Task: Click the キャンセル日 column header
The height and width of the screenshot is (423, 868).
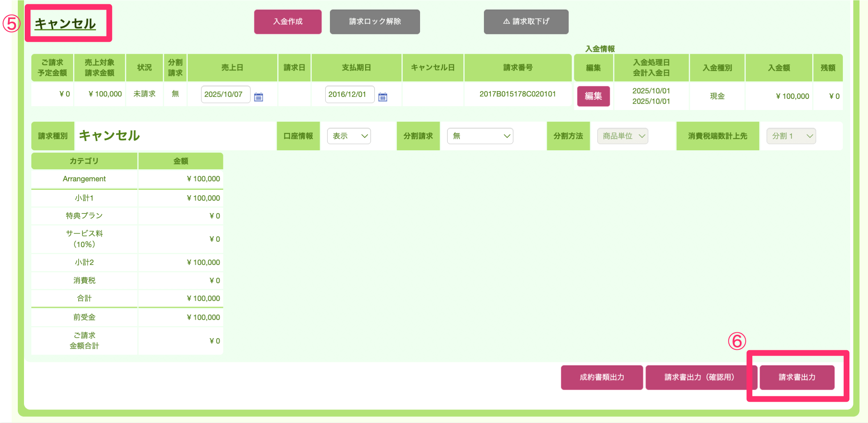Action: (433, 68)
